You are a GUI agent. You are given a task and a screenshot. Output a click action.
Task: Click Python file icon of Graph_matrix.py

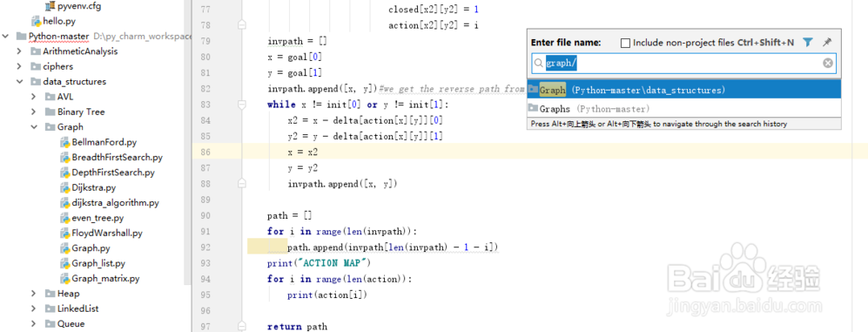(x=64, y=278)
